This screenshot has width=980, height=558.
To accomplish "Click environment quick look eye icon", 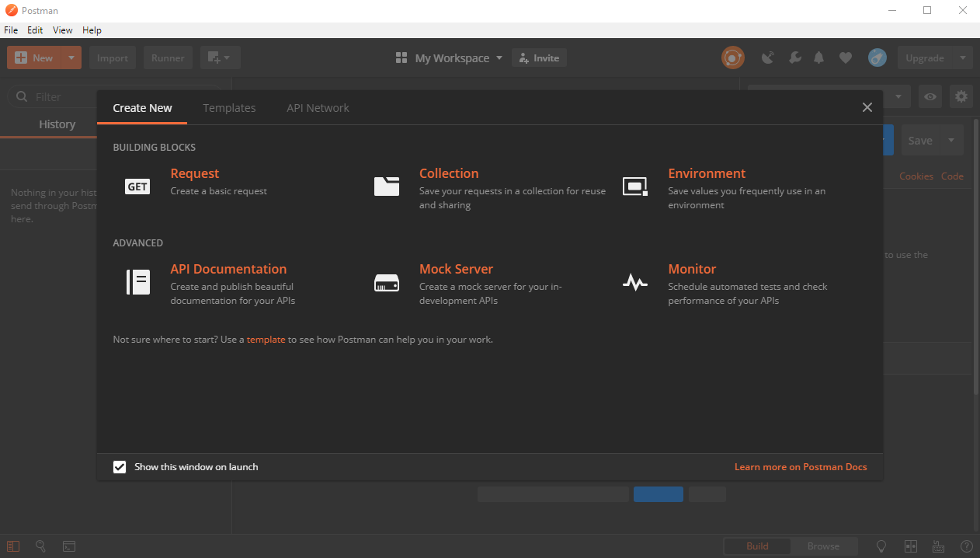I will pos(930,96).
